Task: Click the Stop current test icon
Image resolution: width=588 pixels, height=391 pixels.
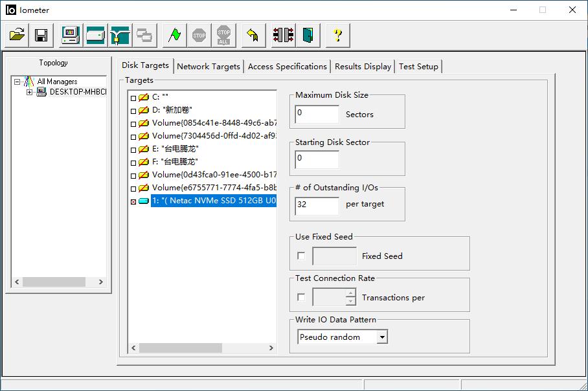Action: [x=199, y=35]
